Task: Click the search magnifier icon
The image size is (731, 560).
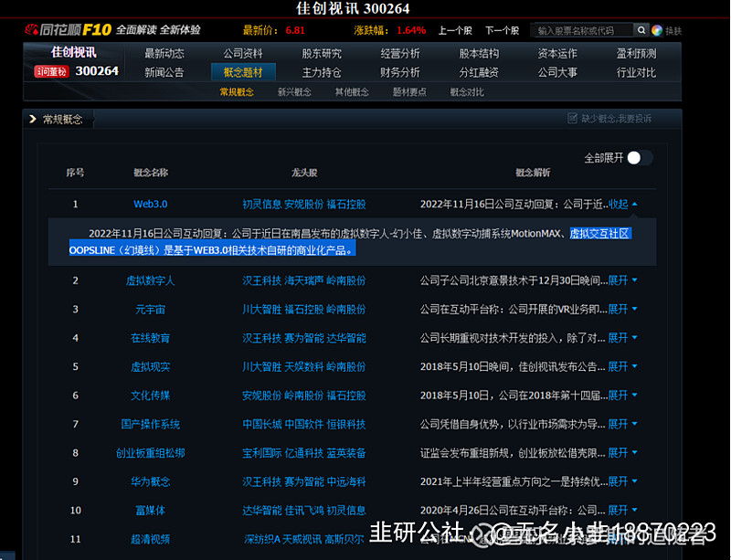Action: [642, 30]
